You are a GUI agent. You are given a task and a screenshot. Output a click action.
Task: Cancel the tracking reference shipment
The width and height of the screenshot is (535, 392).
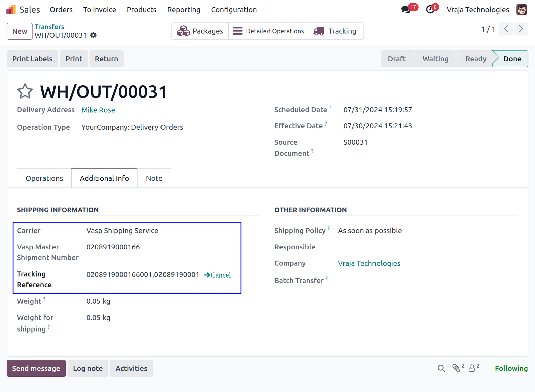coord(217,275)
